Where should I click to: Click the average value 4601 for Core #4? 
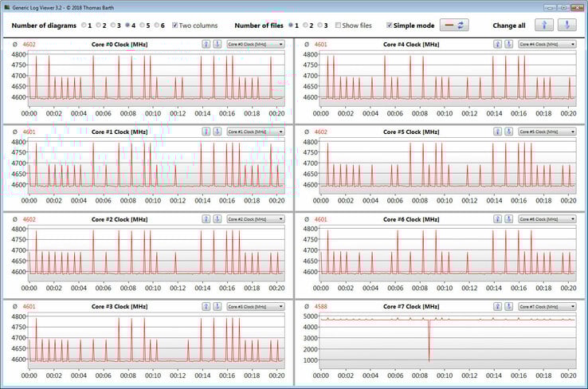[x=320, y=45]
